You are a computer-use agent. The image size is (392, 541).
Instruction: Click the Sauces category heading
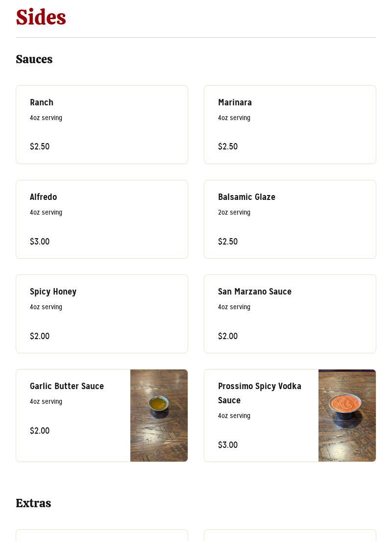click(x=34, y=59)
